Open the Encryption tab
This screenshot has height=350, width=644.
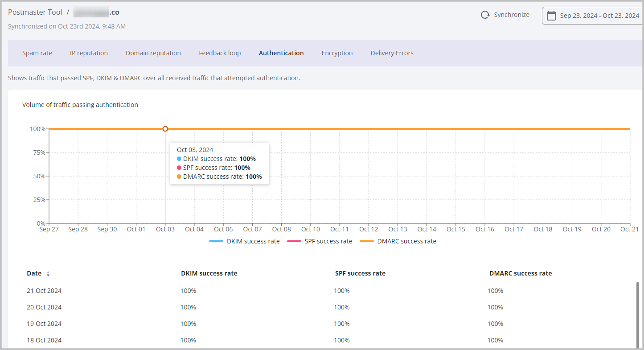pyautogui.click(x=337, y=53)
